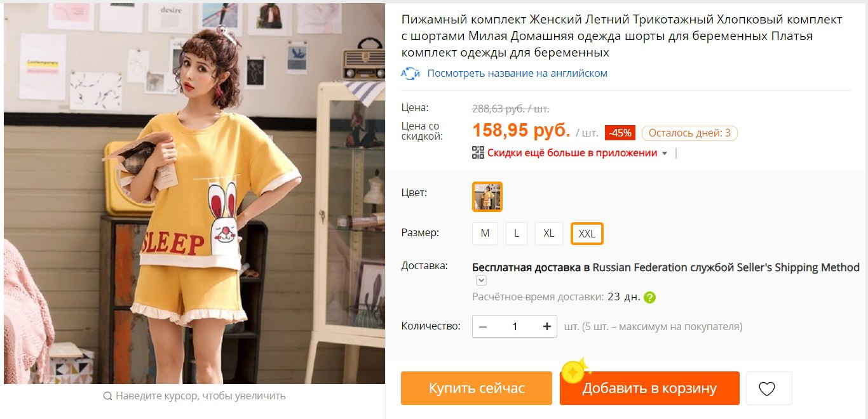Click the QR code icon for app discounts
Image resolution: width=868 pixels, height=419 pixels.
[x=478, y=152]
